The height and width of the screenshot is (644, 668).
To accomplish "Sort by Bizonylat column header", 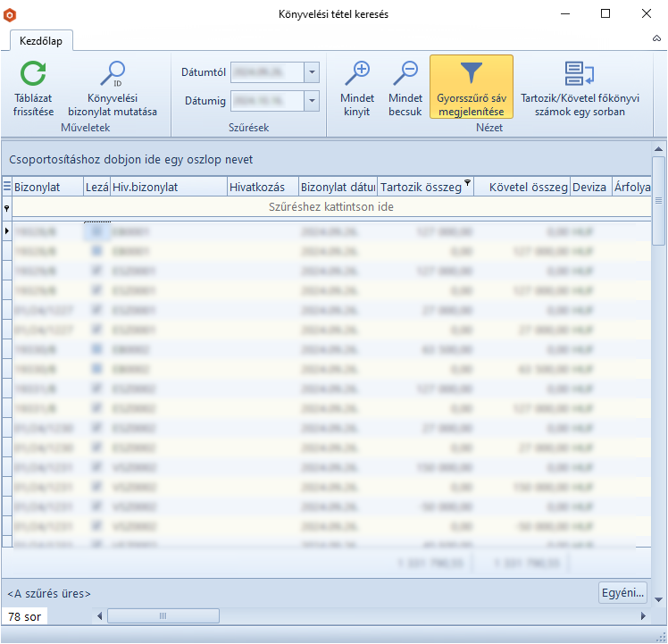I will (x=46, y=187).
